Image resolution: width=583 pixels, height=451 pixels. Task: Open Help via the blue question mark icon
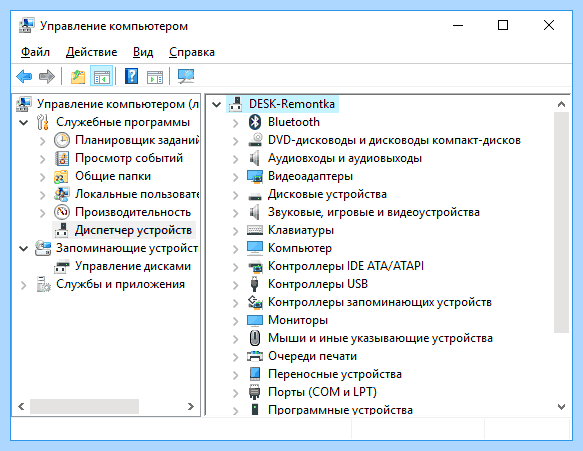pos(131,76)
